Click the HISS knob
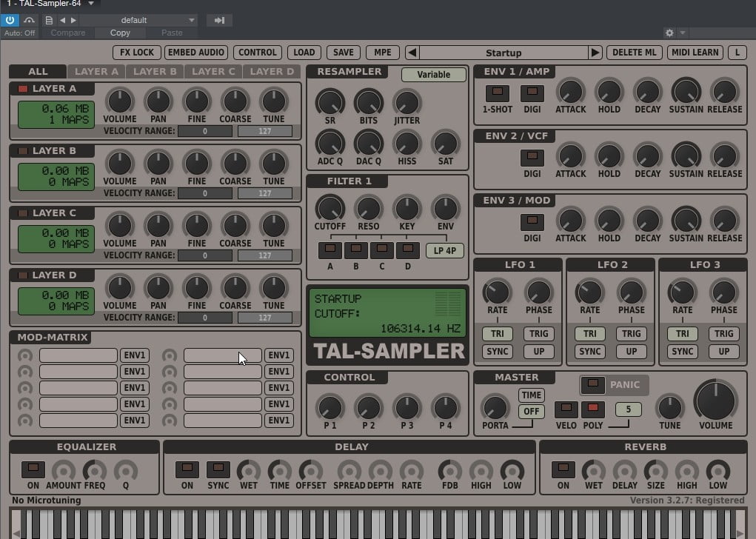 tap(407, 143)
